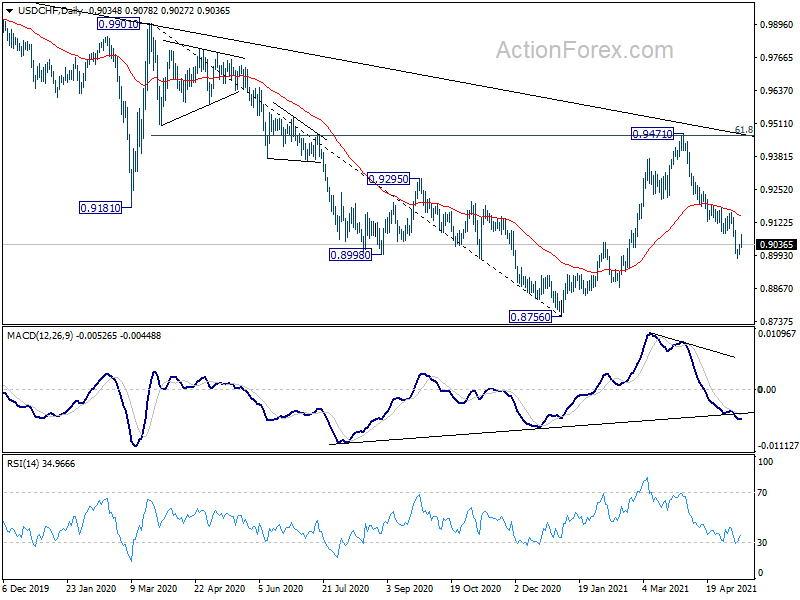Screen dimensions: 800x600
Task: Open the chart dropdown arrow beside USDCHF
Action: [x=10, y=11]
